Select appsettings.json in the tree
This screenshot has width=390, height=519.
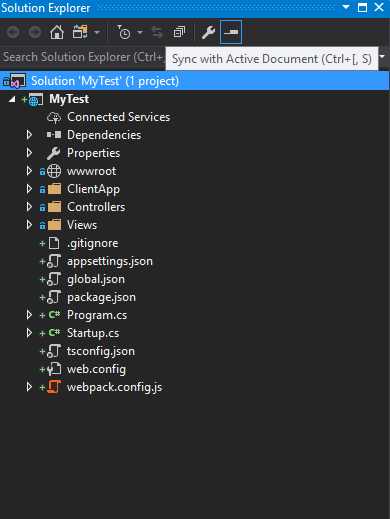(110, 261)
